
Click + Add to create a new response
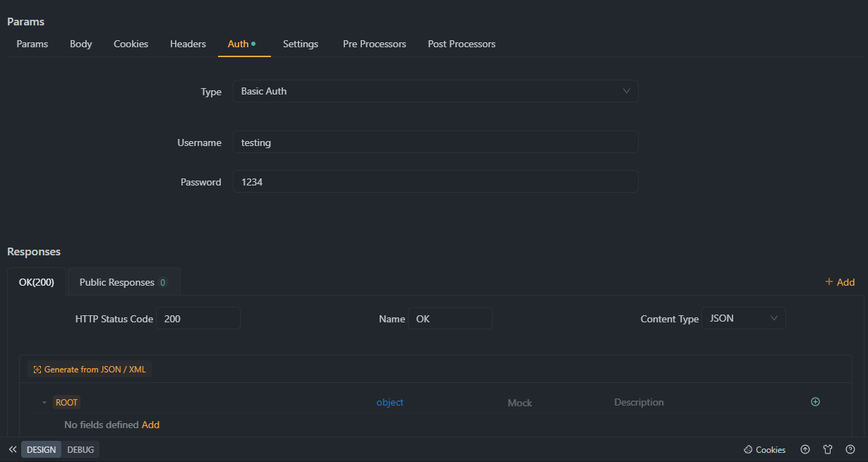click(840, 281)
